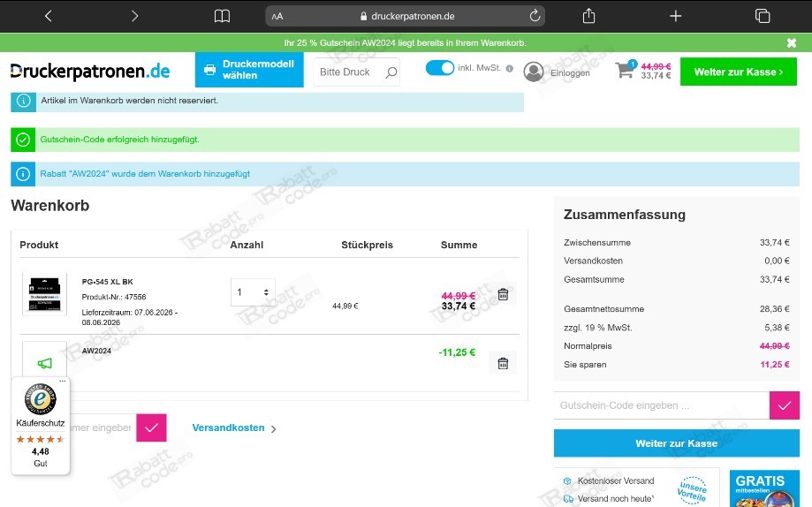Click the Kostenloser Versand box icon

point(567,481)
